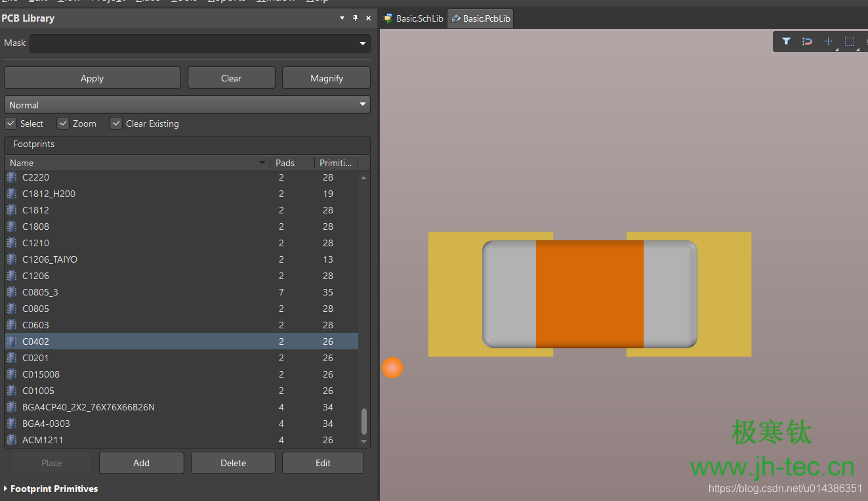Uncheck the Select checkbox
The image size is (868, 501).
point(10,123)
